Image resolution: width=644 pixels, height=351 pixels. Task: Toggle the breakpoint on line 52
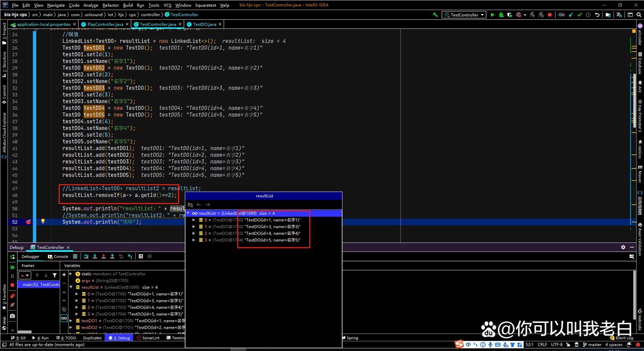29,222
